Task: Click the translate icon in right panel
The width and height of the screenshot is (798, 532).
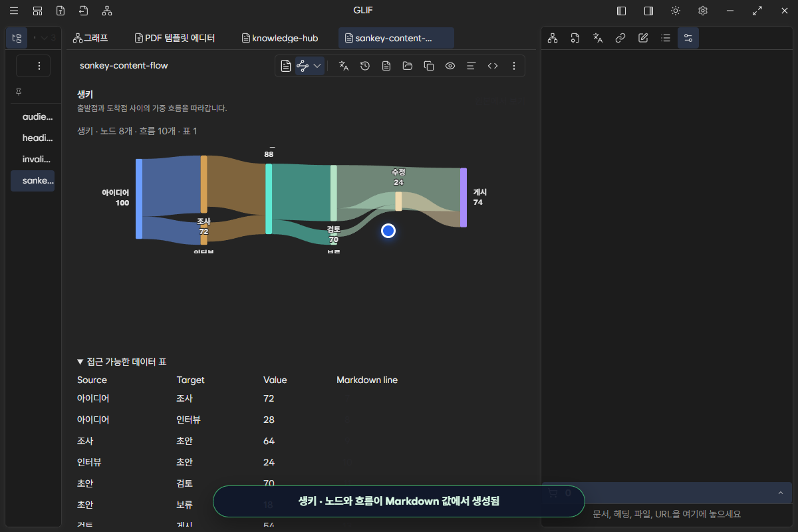Action: click(x=598, y=38)
